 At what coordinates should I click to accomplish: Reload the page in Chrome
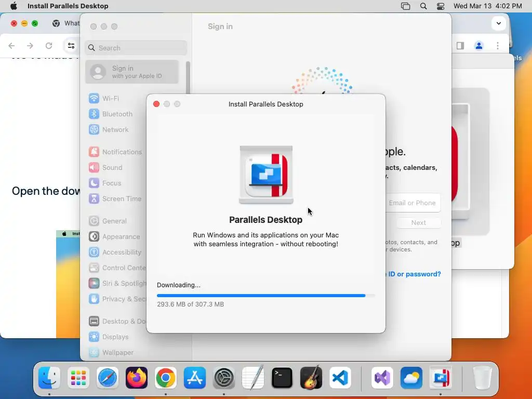49,46
